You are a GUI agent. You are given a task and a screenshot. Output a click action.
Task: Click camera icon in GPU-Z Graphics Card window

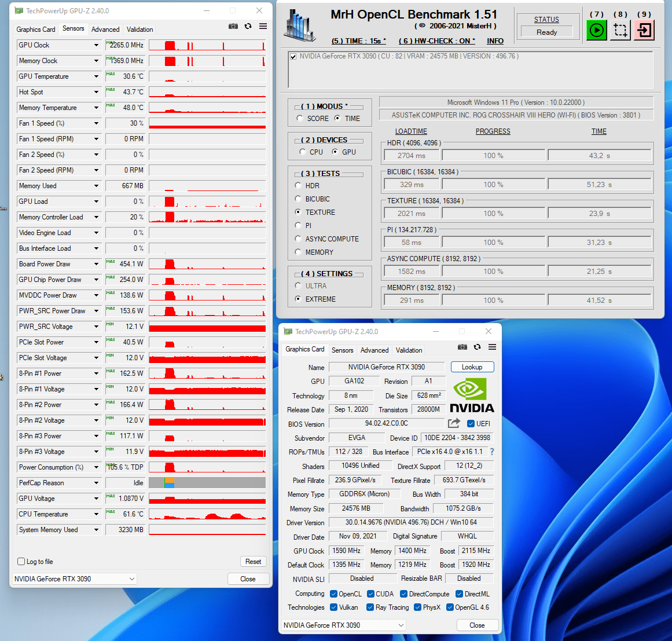462,347
